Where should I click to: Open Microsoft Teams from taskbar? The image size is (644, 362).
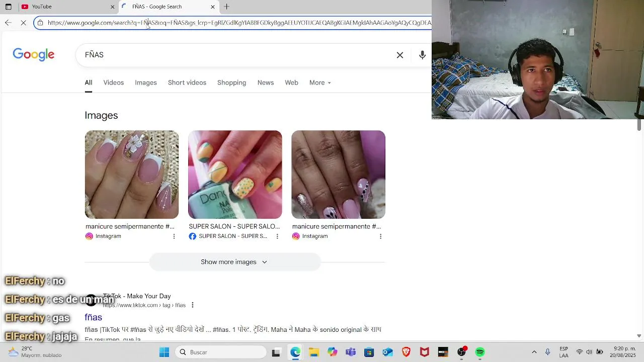click(x=351, y=352)
